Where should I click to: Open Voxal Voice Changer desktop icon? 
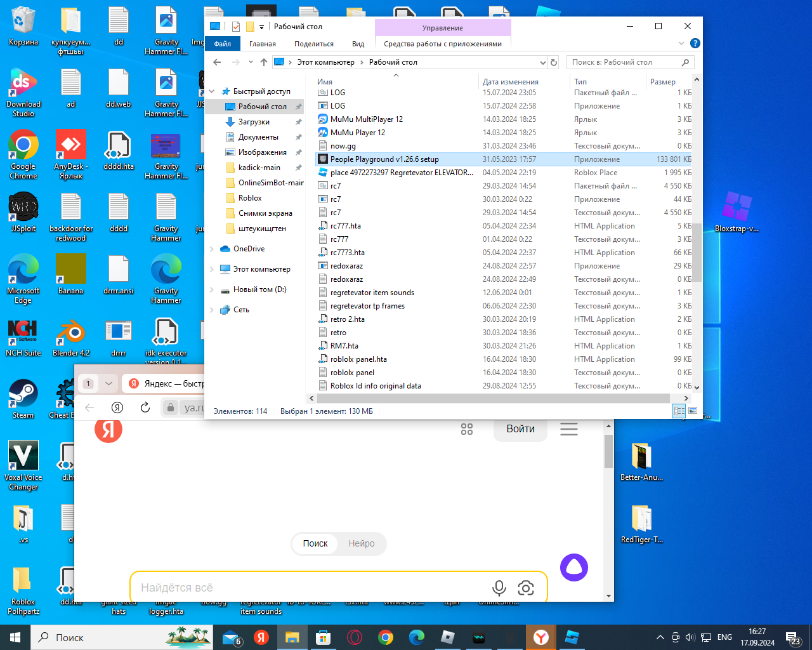[23, 465]
